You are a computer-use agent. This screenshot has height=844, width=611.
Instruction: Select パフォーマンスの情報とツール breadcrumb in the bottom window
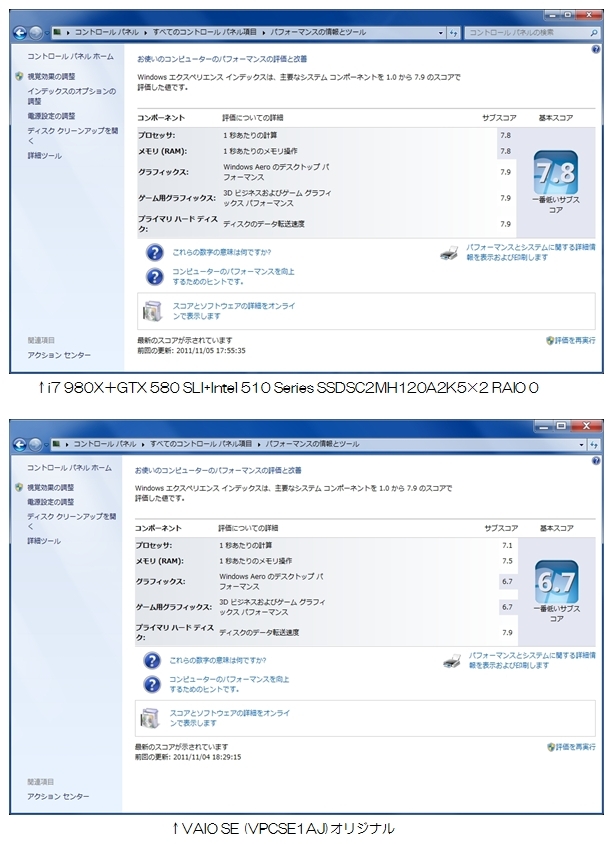(x=312, y=444)
